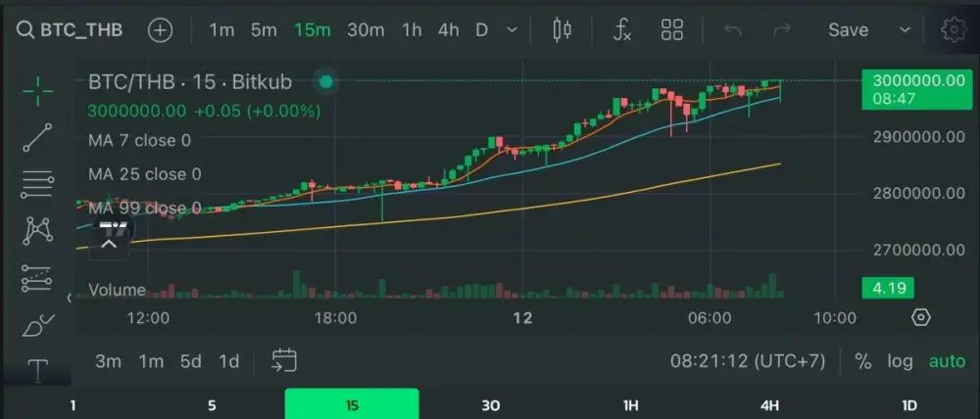
Task: Expand the timeframe interval dropdown chevron
Action: tap(512, 29)
